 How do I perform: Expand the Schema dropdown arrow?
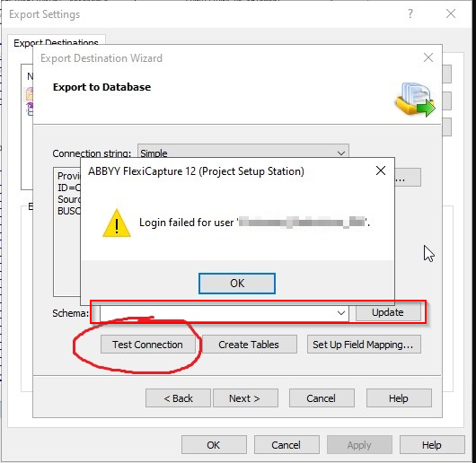341,312
